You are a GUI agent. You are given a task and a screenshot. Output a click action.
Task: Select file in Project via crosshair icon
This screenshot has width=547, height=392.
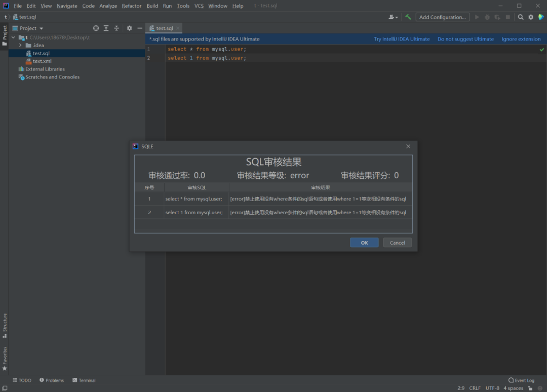pos(96,28)
